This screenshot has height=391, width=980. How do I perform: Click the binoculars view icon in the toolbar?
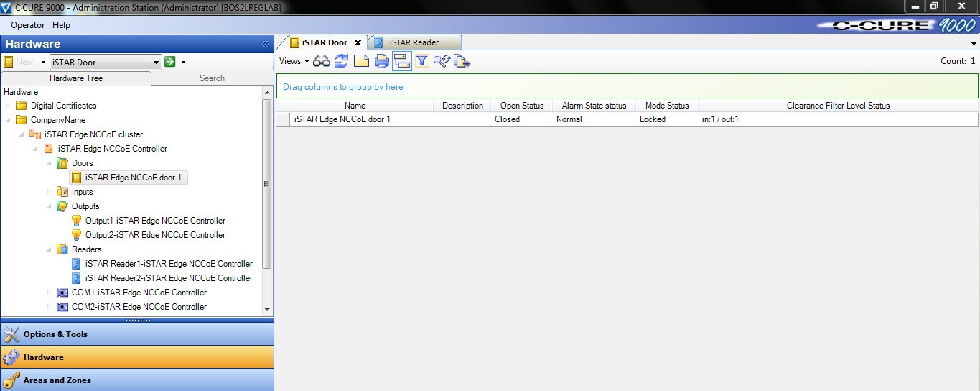coord(321,62)
